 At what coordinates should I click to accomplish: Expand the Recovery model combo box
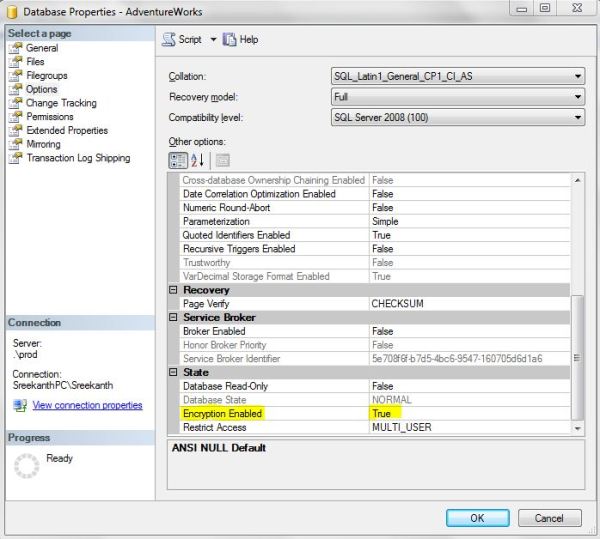[x=578, y=97]
